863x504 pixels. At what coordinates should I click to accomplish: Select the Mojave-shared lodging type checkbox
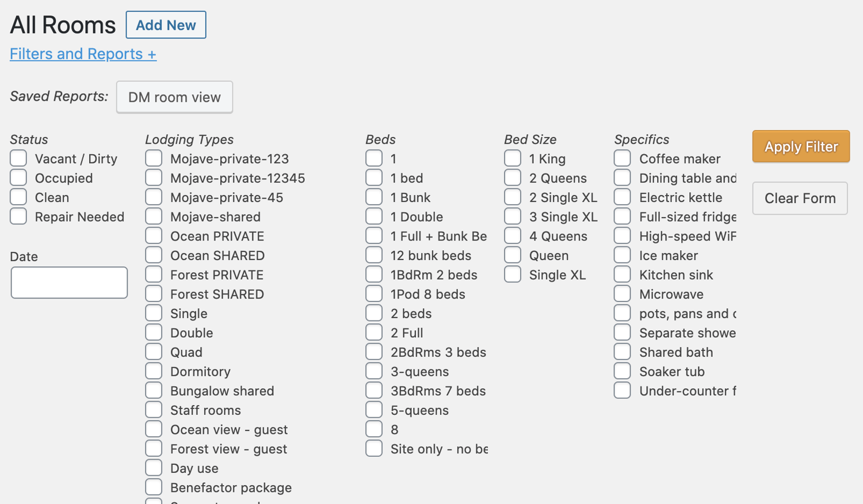[x=154, y=216]
